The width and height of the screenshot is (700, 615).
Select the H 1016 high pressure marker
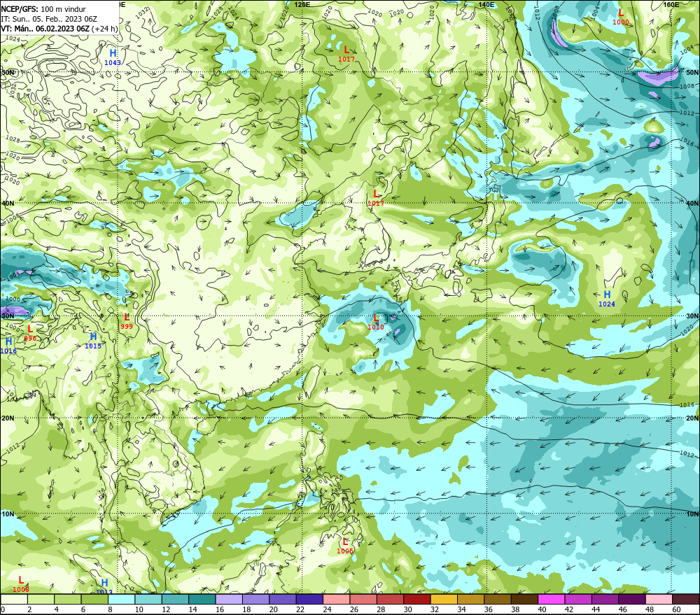[8, 346]
